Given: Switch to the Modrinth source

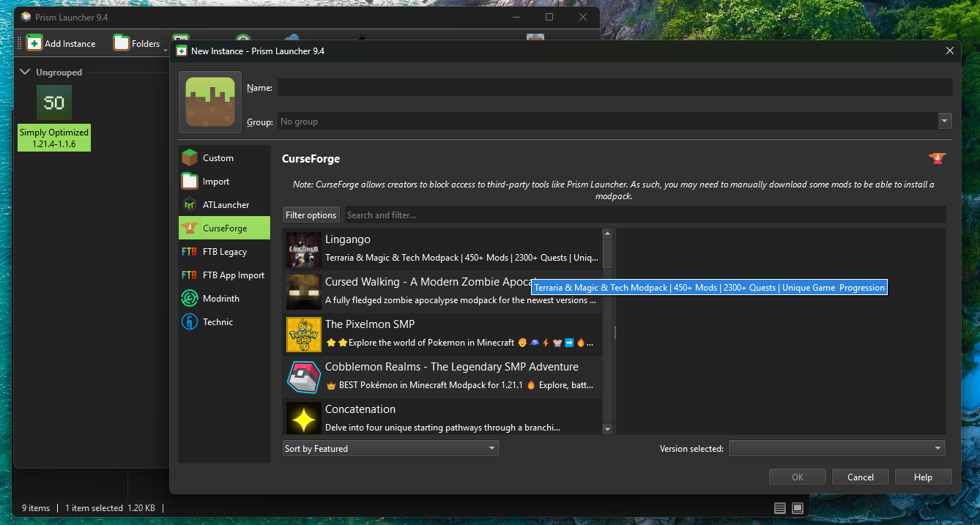Looking at the screenshot, I should (224, 298).
